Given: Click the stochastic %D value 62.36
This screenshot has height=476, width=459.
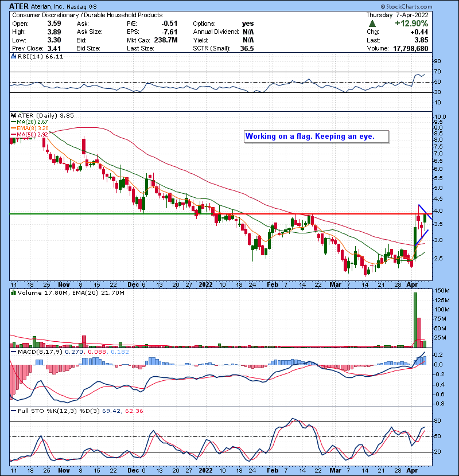Looking at the screenshot, I should pos(134,411).
